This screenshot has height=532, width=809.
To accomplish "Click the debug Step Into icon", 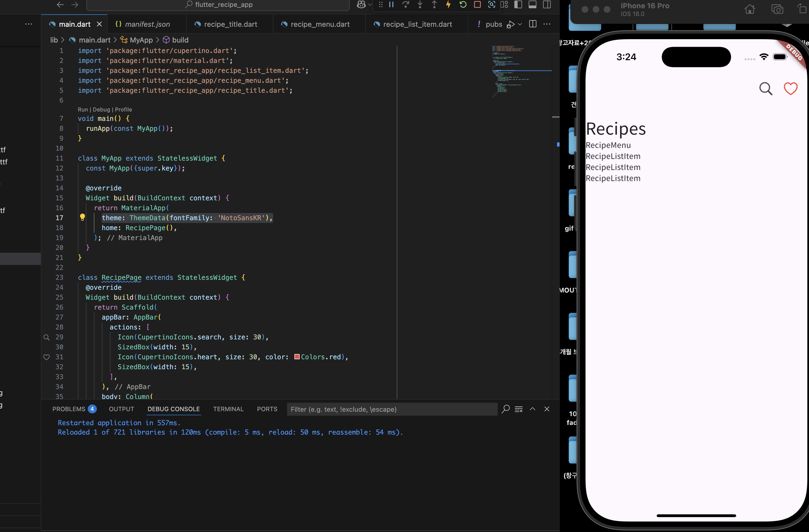I will [420, 4].
